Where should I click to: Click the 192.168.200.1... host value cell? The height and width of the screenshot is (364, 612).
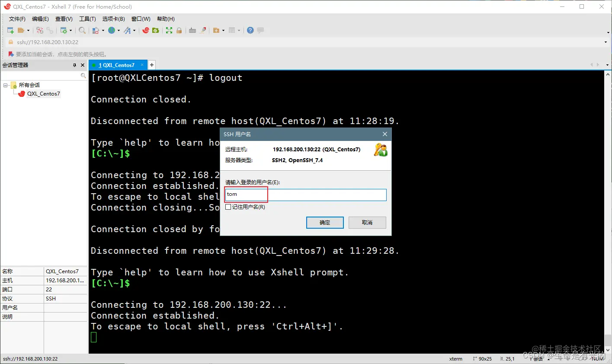pyautogui.click(x=65, y=280)
